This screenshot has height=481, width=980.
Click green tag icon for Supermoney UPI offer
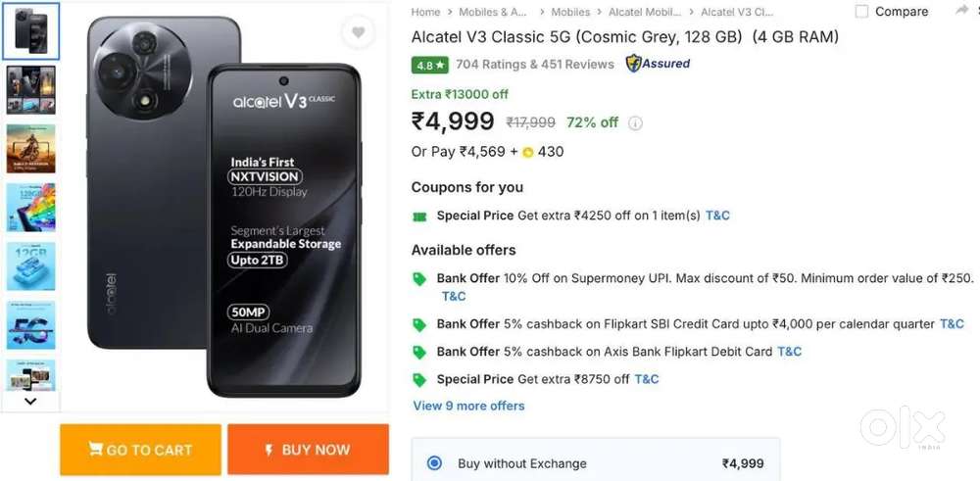click(x=419, y=279)
